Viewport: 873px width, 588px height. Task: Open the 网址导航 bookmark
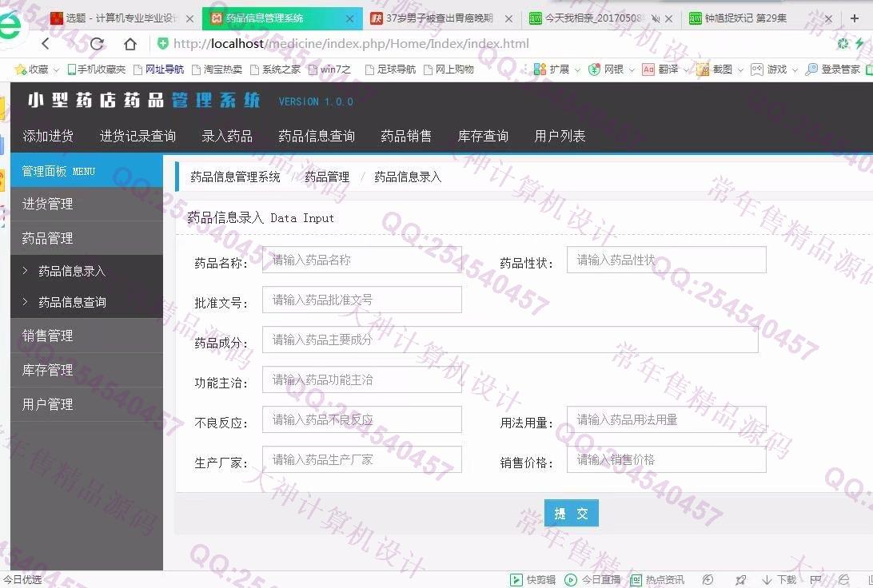tap(158, 70)
